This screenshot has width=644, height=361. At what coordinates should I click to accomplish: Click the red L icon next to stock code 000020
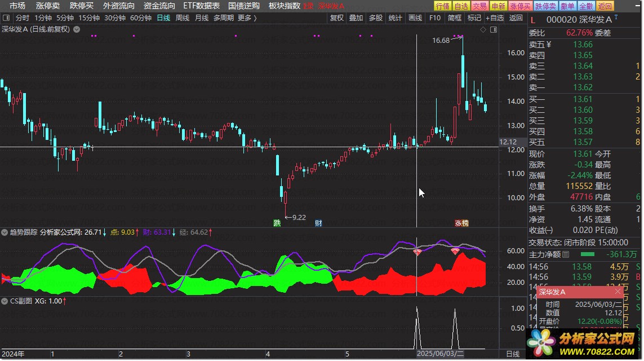(532, 20)
